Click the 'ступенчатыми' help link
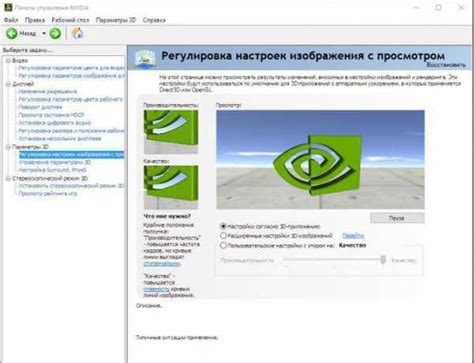 (x=162, y=264)
